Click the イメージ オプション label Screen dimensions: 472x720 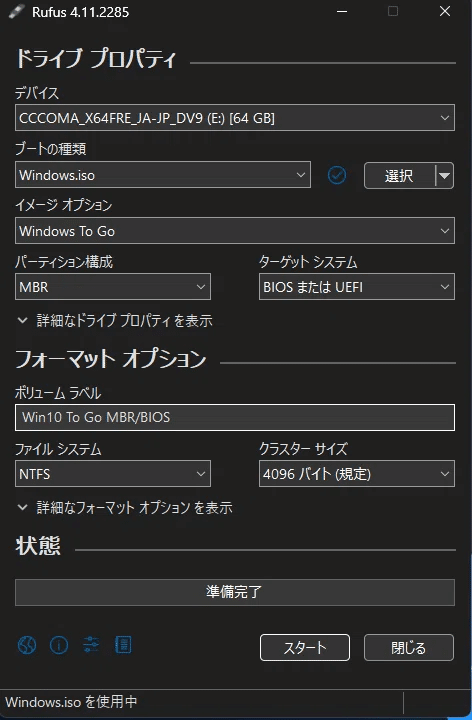63,205
